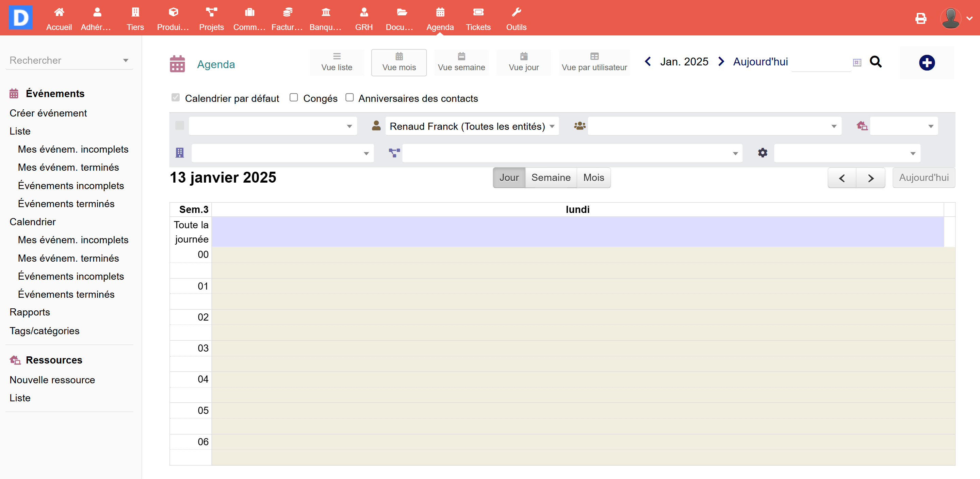
Task: Open the Rechercher dropdown in sidebar
Action: [69, 60]
